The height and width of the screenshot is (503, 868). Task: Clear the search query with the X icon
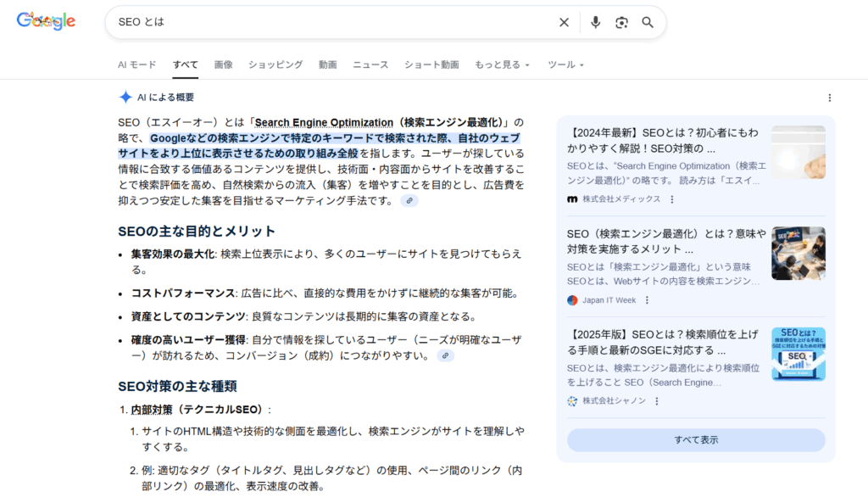coord(564,22)
